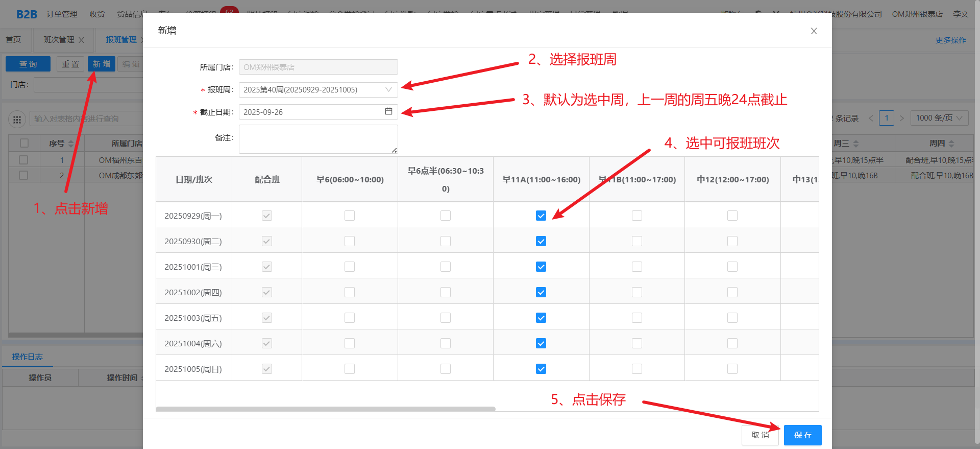Go to next page arrow in pagination

point(902,118)
